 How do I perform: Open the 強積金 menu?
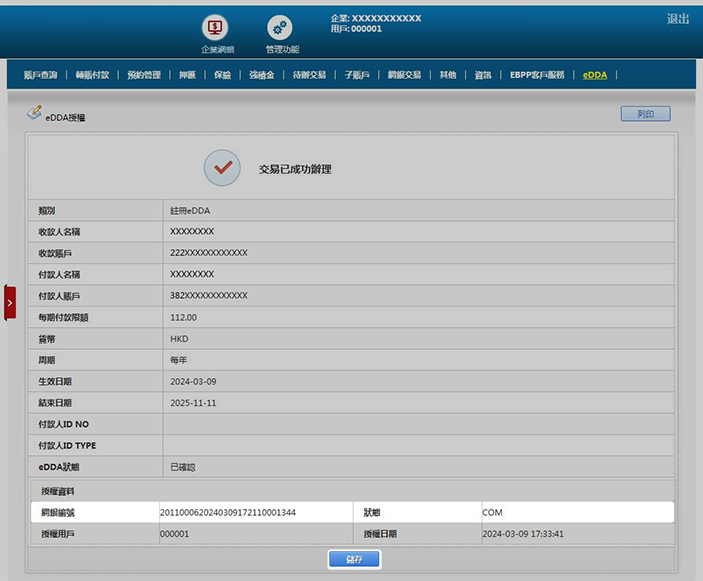(x=262, y=75)
